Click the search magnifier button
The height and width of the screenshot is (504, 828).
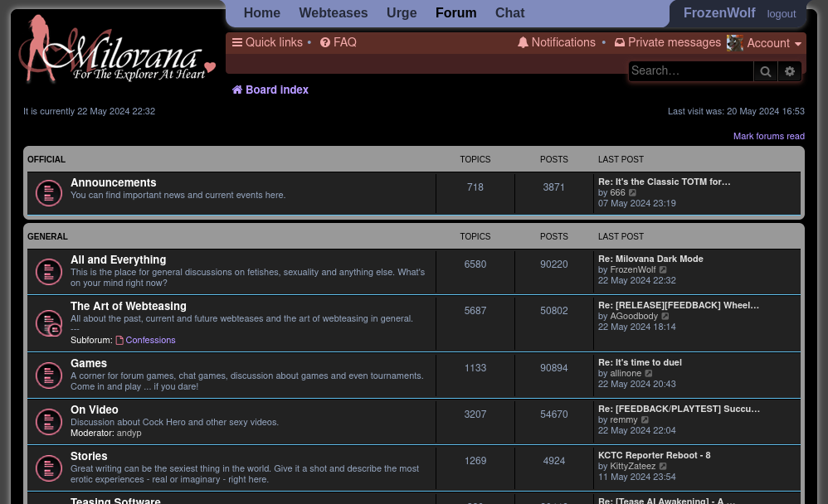pyautogui.click(x=765, y=71)
